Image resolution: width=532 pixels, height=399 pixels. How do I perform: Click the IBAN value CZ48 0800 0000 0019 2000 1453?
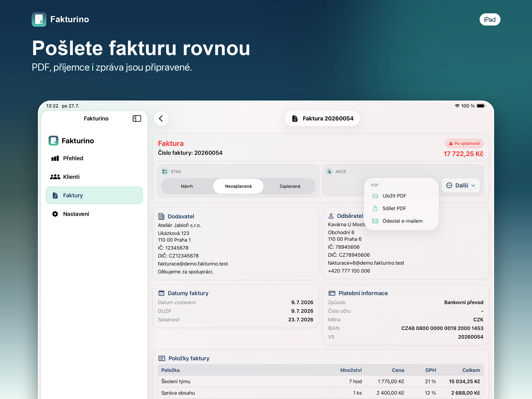click(442, 328)
